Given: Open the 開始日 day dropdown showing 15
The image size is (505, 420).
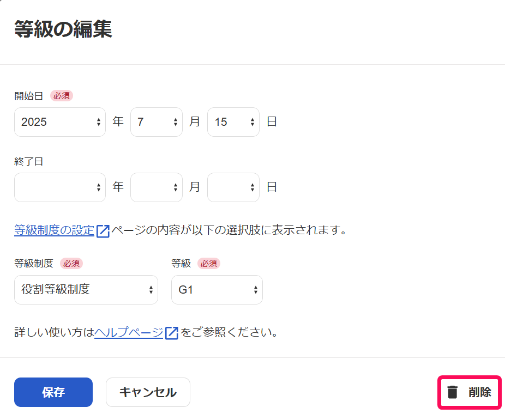Looking at the screenshot, I should click(x=233, y=122).
